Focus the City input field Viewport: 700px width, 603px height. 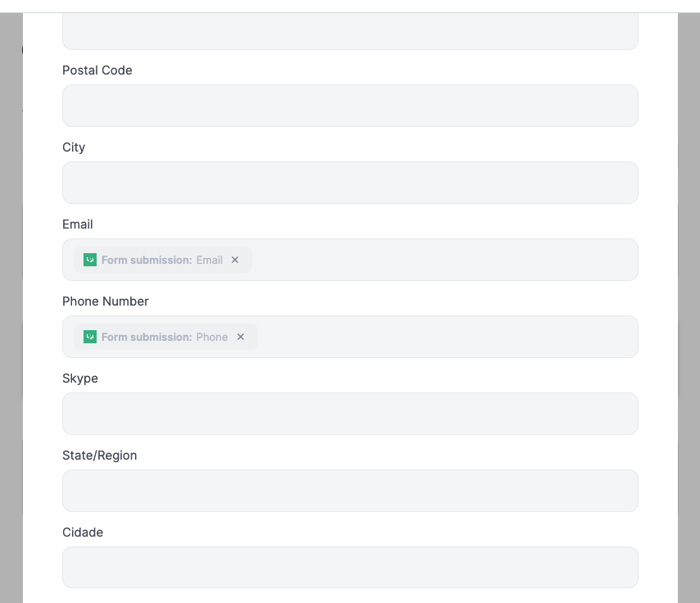(350, 183)
